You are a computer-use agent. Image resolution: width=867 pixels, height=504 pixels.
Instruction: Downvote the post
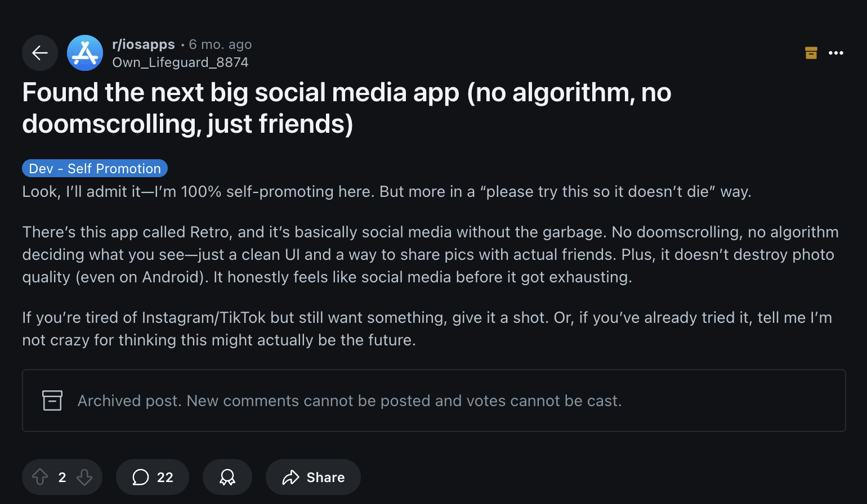click(84, 477)
